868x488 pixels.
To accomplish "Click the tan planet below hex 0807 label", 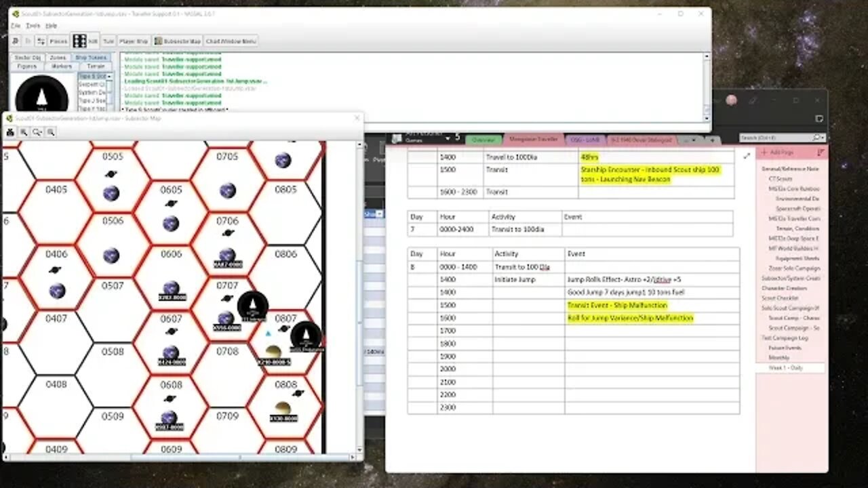I will click(x=273, y=352).
